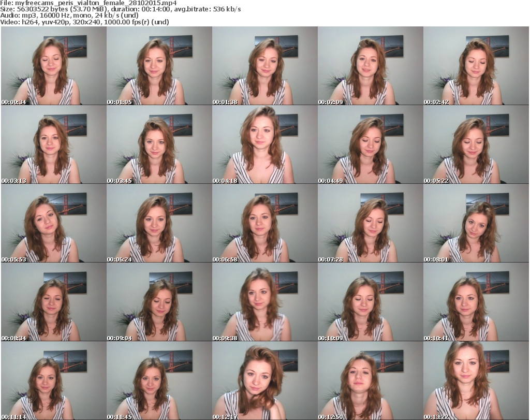Click the Video h264 info line
530x420 pixels.
(x=84, y=22)
